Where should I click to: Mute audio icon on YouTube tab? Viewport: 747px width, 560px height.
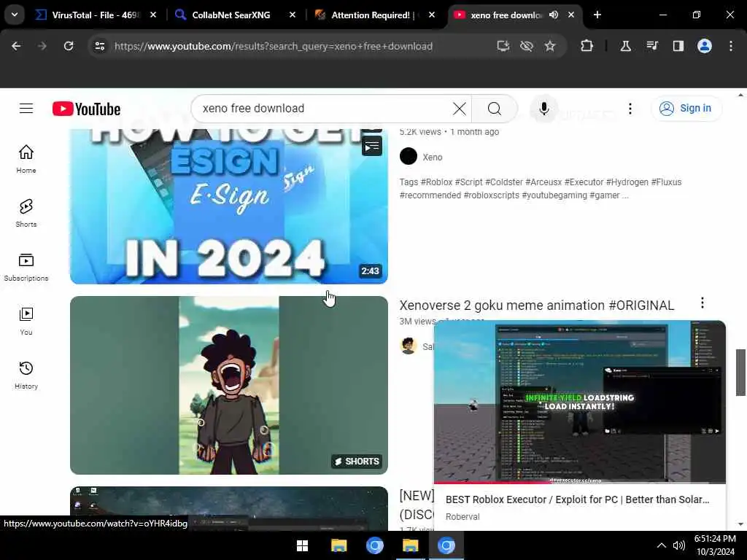coord(554,15)
